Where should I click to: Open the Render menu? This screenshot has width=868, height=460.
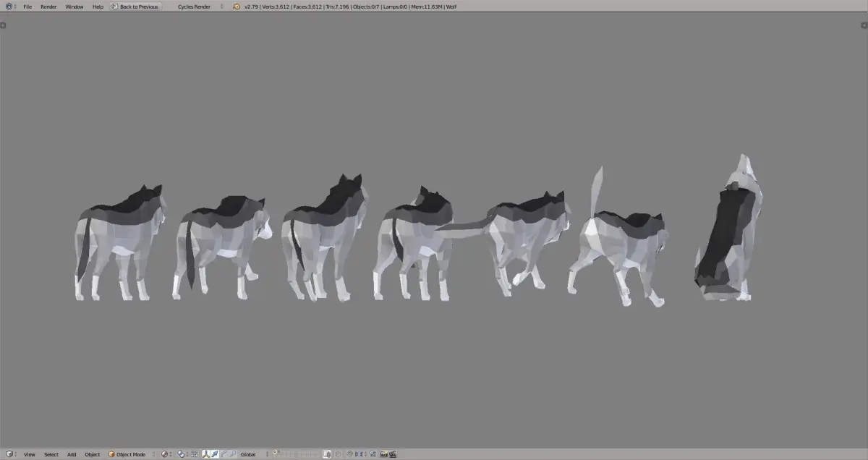click(48, 7)
